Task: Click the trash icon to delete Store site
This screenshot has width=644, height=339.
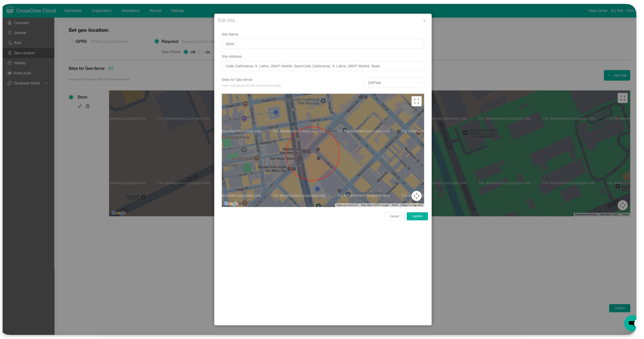Action: tap(88, 106)
